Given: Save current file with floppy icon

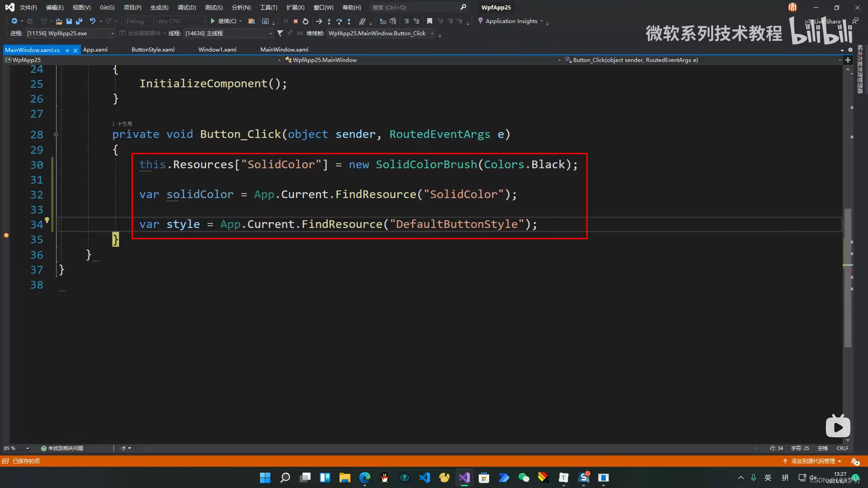Looking at the screenshot, I should coord(69,21).
